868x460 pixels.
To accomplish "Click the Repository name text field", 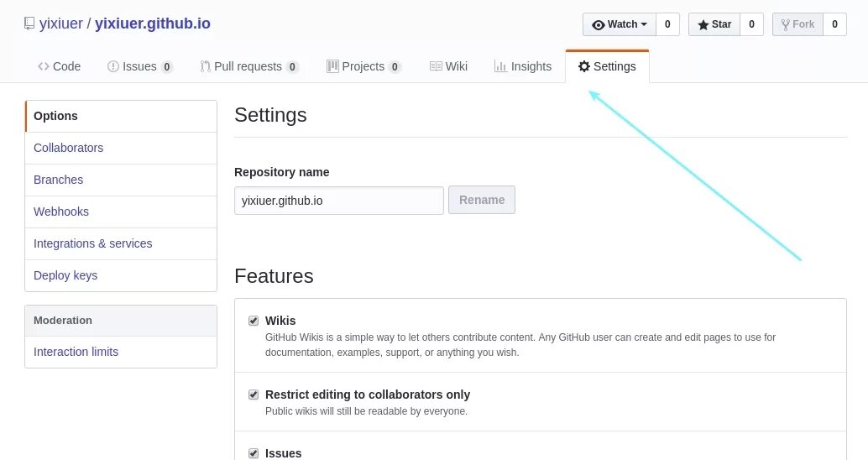I will pos(338,201).
